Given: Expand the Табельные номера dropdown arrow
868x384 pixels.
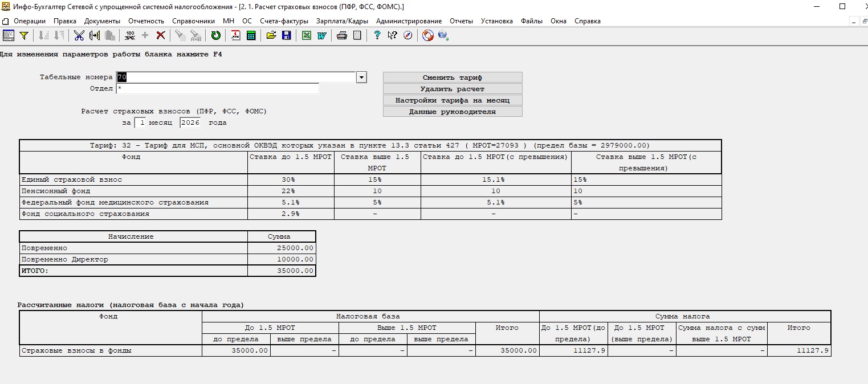Looking at the screenshot, I should pyautogui.click(x=361, y=77).
